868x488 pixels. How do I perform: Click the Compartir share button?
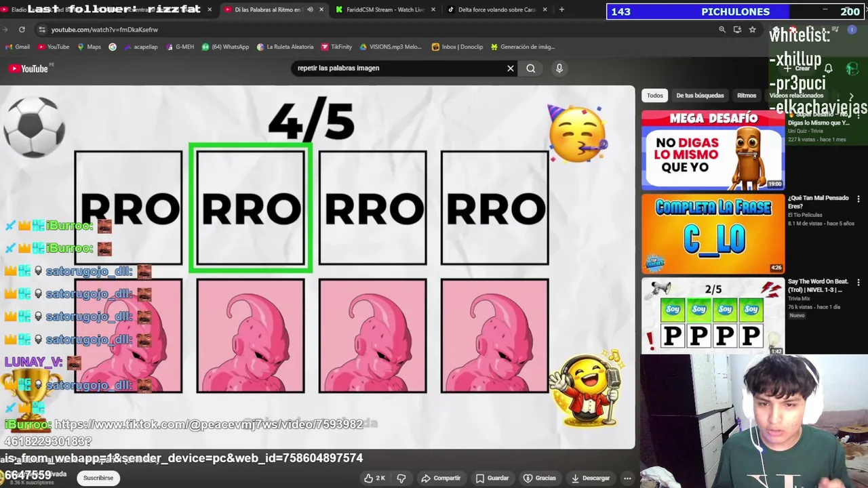pos(441,478)
